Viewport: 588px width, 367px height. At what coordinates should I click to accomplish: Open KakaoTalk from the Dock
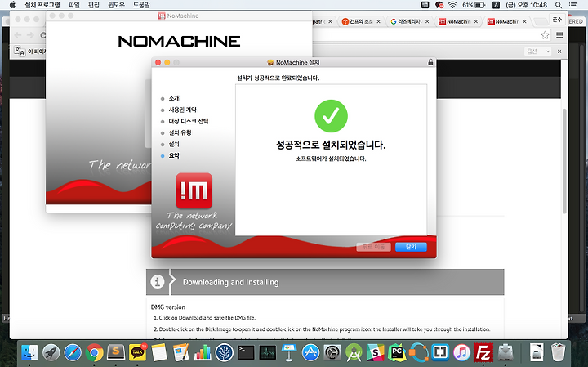pyautogui.click(x=138, y=353)
